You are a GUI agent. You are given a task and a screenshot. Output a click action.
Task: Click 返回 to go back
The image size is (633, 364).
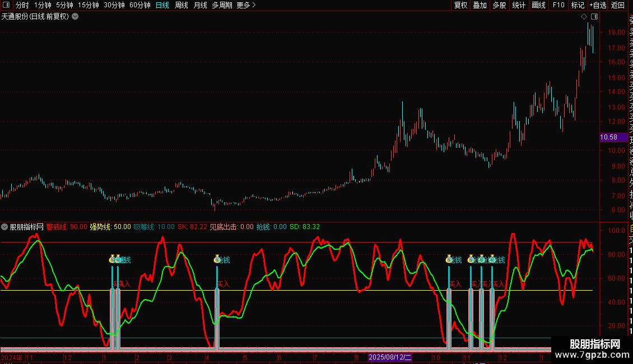click(x=618, y=5)
